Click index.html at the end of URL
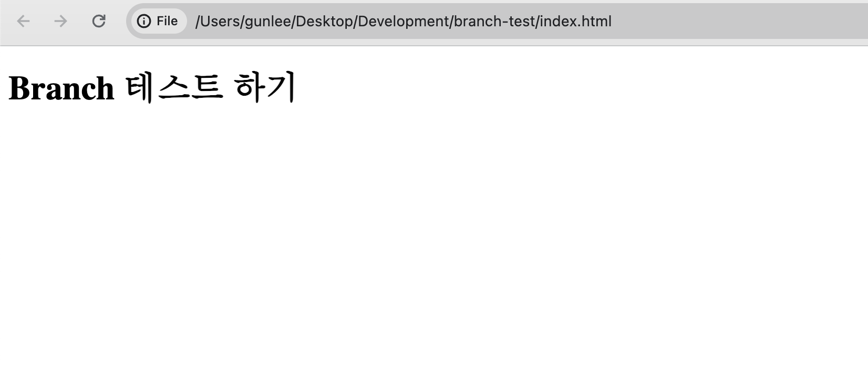The image size is (868, 365). pos(575,22)
